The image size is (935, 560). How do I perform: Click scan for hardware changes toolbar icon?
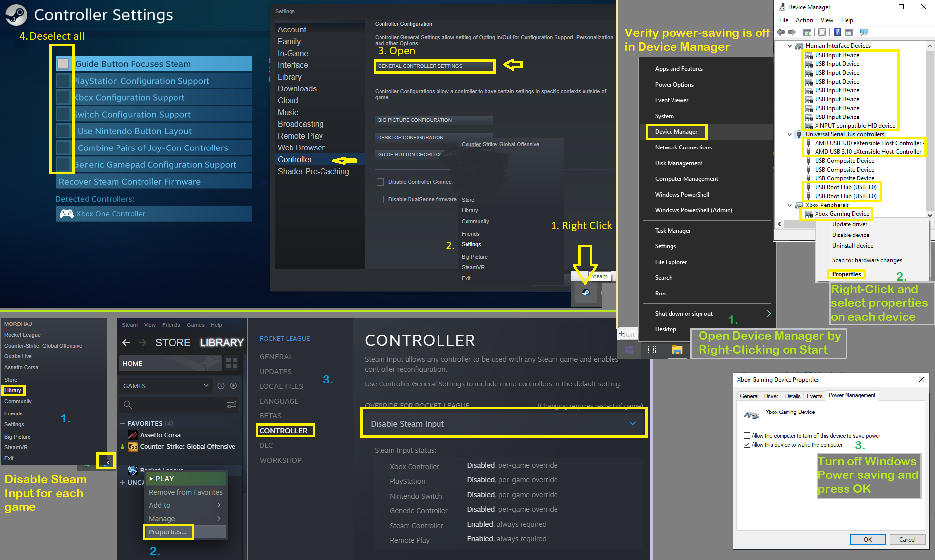tap(864, 32)
